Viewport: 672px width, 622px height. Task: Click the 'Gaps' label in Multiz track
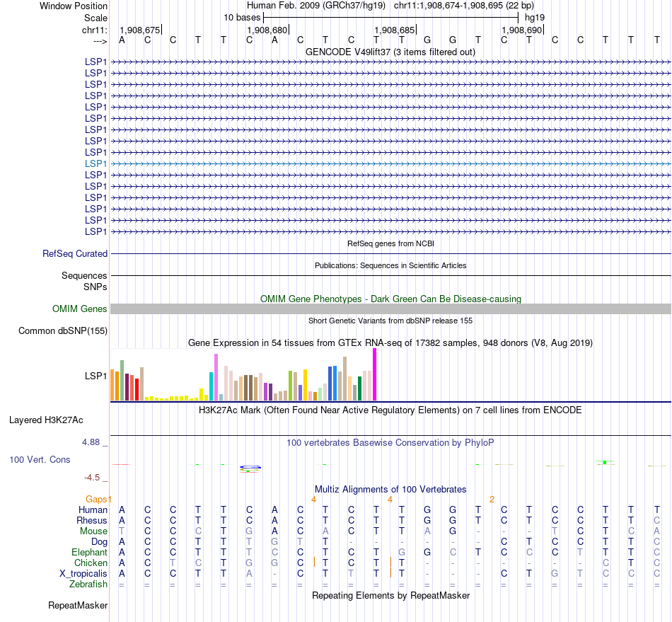coord(96,499)
